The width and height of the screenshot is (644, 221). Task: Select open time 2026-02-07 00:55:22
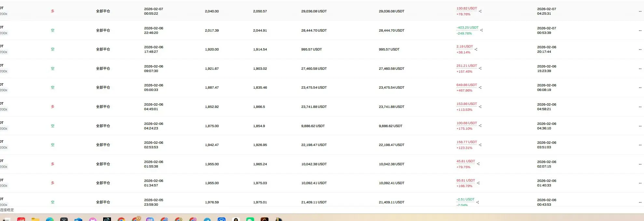pyautogui.click(x=154, y=11)
